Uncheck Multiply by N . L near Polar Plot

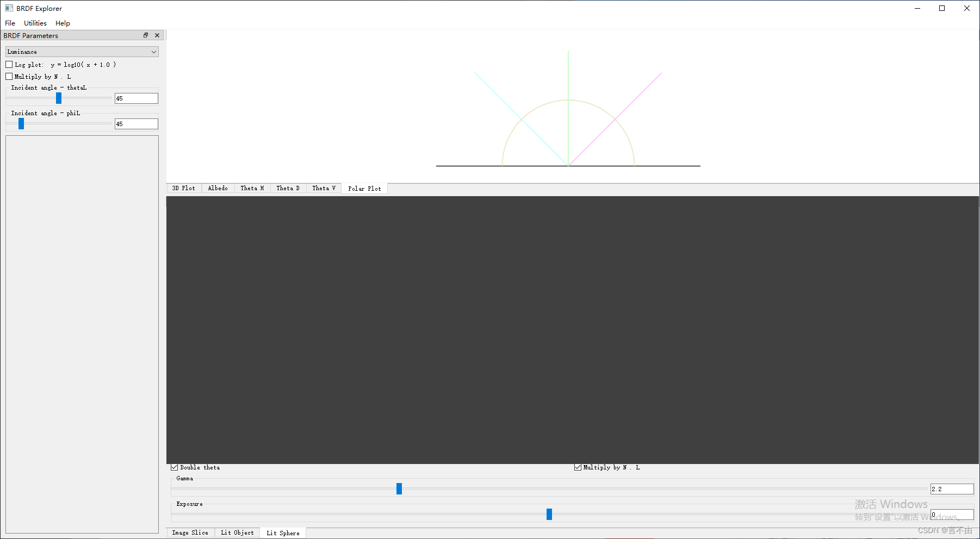[x=578, y=467]
